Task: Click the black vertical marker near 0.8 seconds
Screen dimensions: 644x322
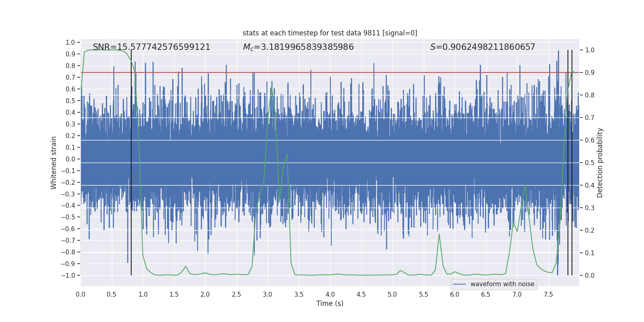Action: click(x=131, y=163)
